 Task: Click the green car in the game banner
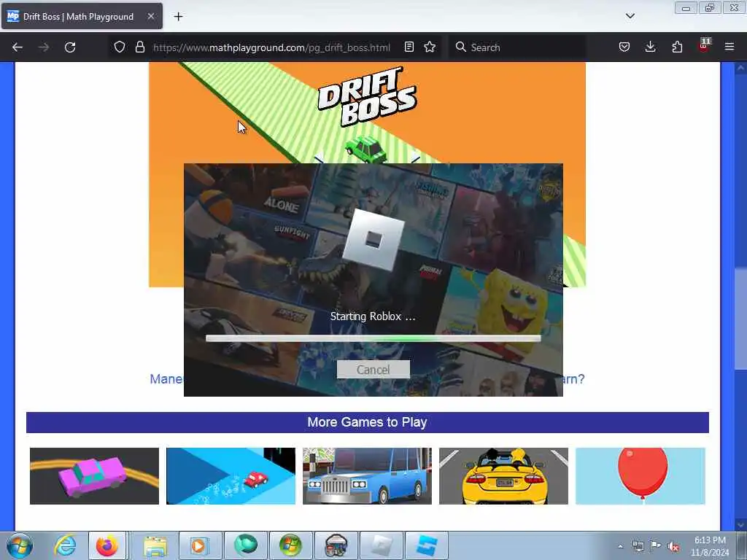click(x=366, y=149)
